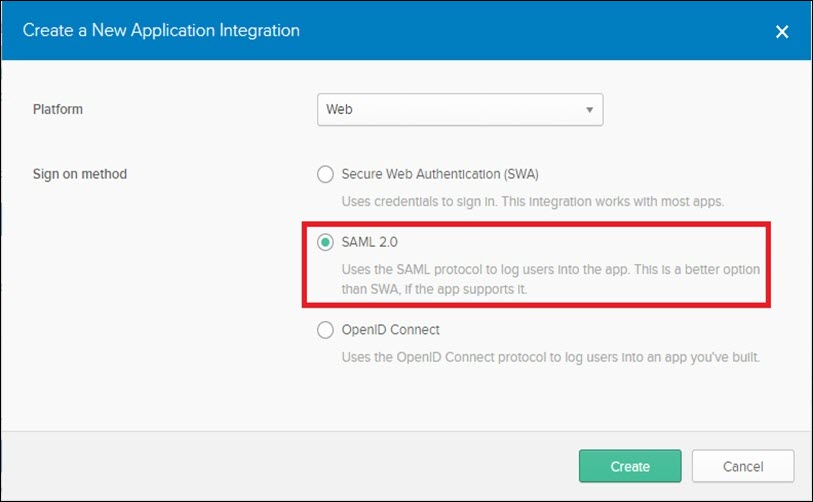Viewport: 813px width, 502px height.
Task: Click the blue dialog header bar
Action: pos(406,30)
